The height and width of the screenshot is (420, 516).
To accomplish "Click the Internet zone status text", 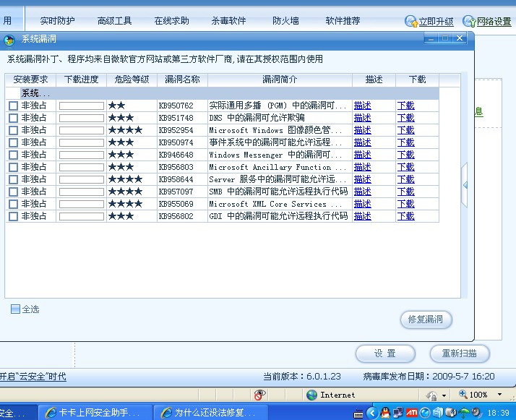I will coord(337,395).
